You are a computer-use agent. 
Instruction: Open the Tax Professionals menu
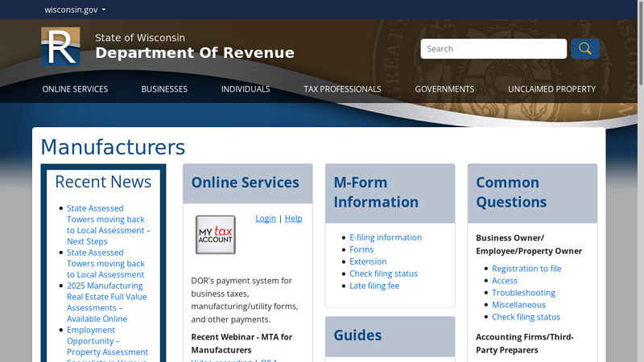343,89
